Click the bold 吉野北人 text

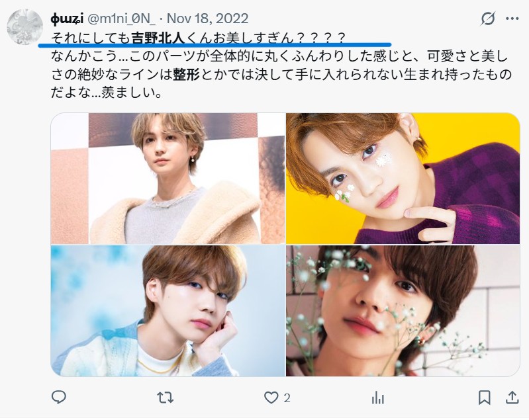[158, 38]
